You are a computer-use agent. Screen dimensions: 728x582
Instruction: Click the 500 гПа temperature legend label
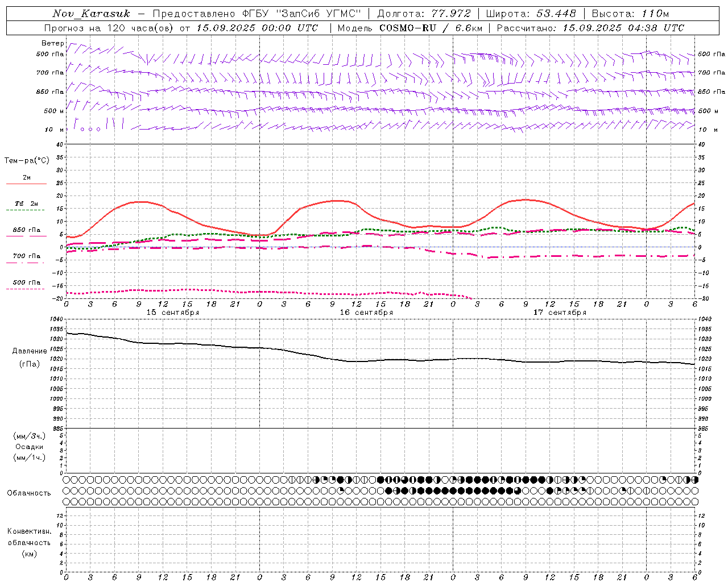(x=27, y=282)
